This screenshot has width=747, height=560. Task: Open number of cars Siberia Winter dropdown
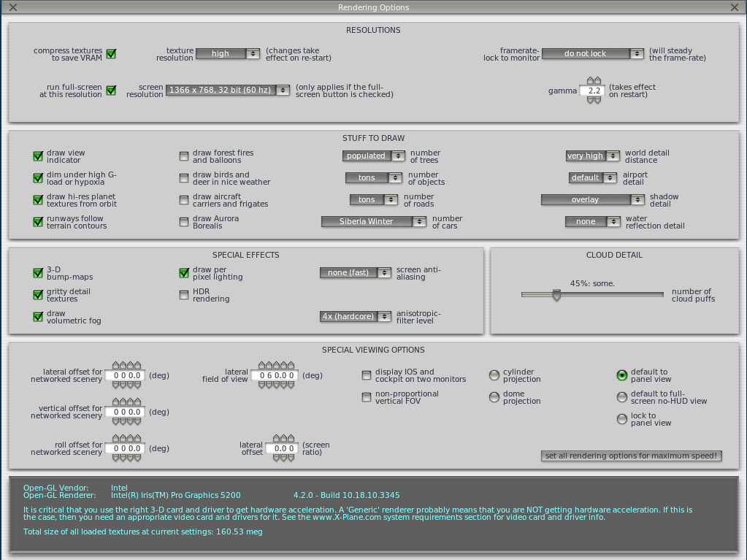pyautogui.click(x=374, y=221)
